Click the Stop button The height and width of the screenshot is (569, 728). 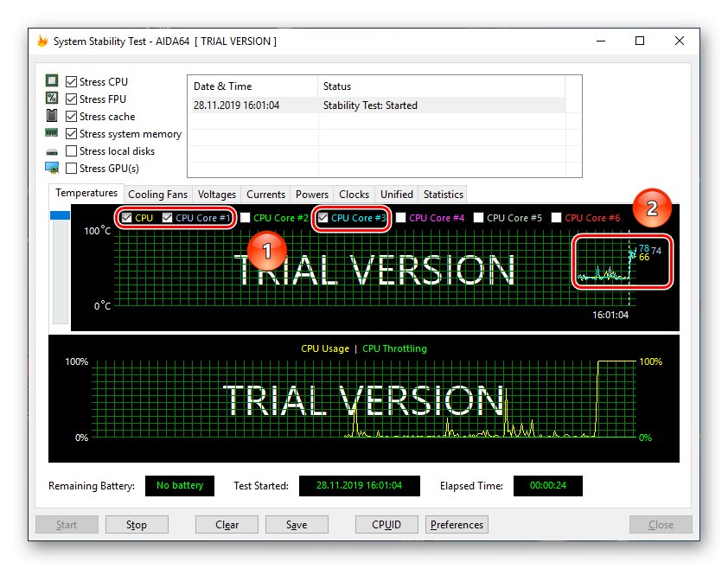[x=137, y=524]
